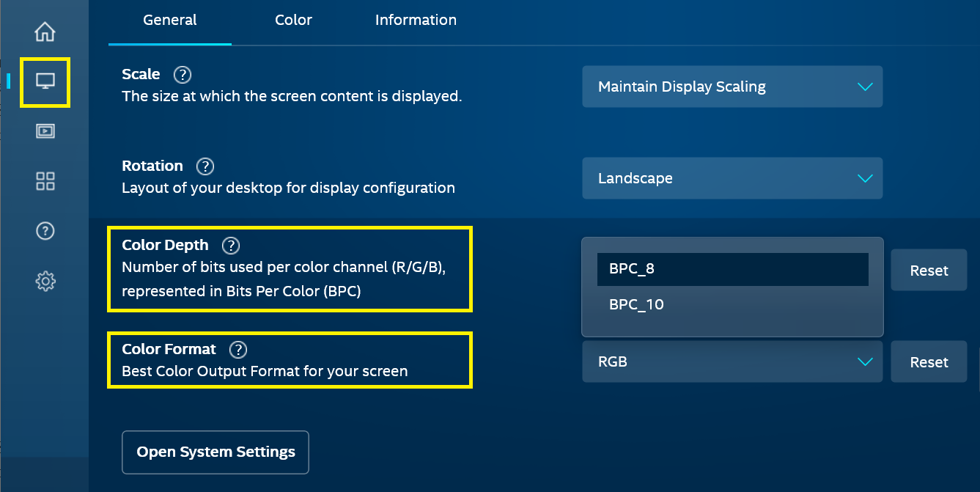This screenshot has height=492, width=980.
Task: Select BPC_10 in color depth list
Action: point(732,304)
